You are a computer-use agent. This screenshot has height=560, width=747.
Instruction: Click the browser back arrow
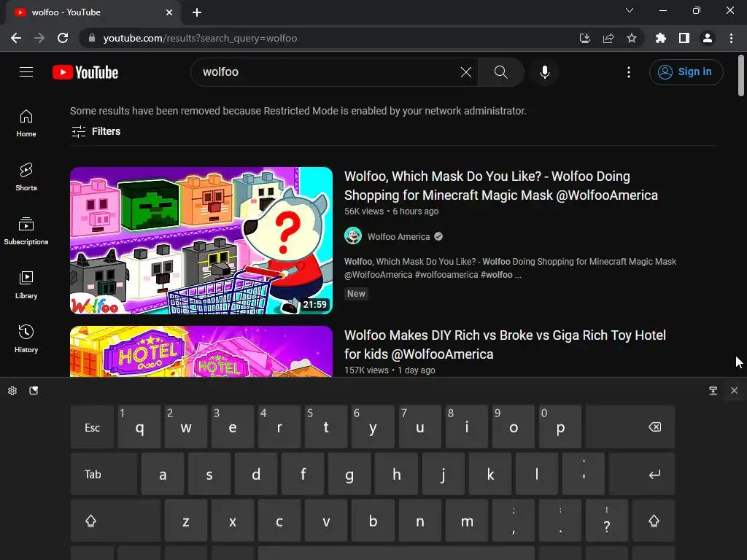coord(16,38)
